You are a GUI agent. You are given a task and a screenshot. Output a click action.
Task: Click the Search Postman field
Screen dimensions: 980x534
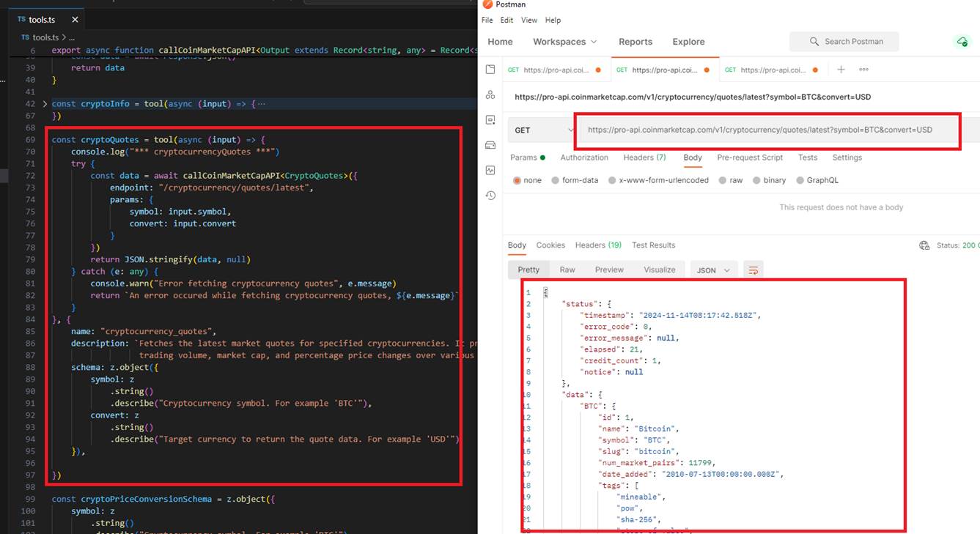(x=844, y=42)
